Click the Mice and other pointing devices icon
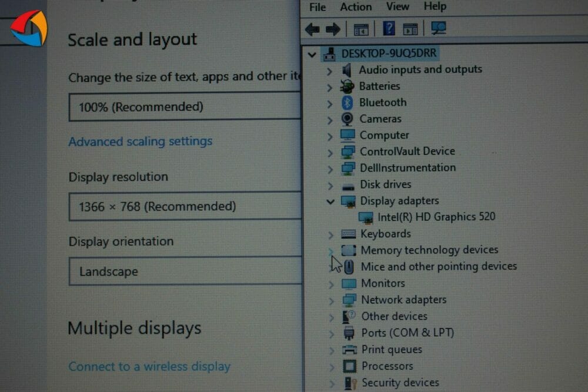Viewport: 588px width, 392px height. [x=349, y=267]
